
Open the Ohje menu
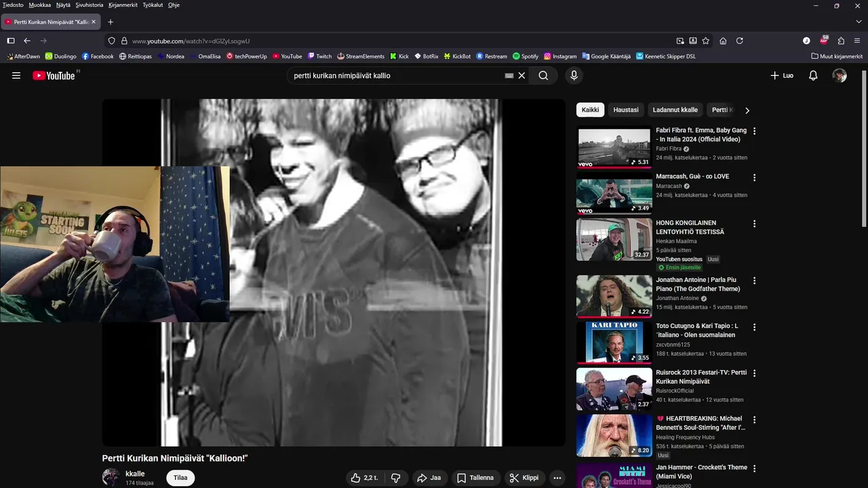tap(174, 5)
